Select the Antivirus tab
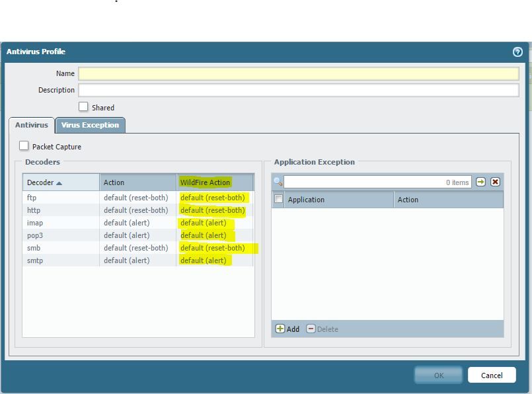Screen dimensions: 532x394 (32, 125)
